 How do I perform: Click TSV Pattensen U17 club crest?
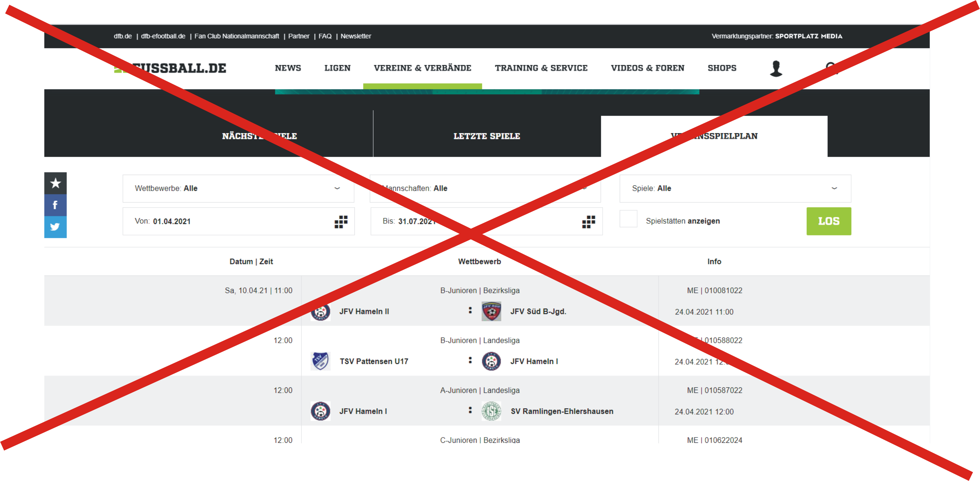pos(320,361)
